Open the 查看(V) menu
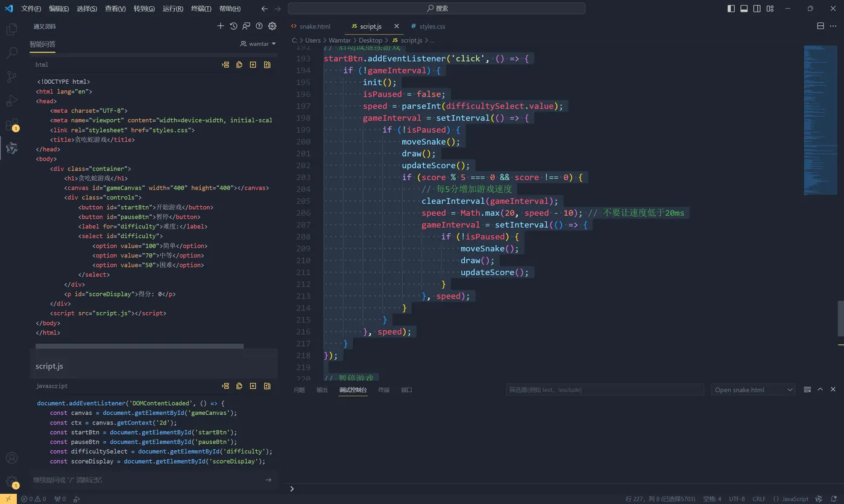This screenshot has width=844, height=504. 115,8
